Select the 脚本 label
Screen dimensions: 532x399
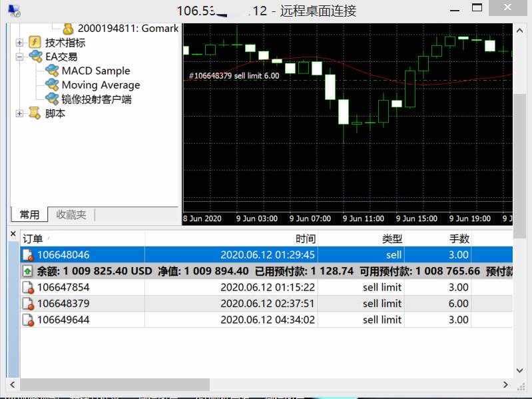[x=55, y=113]
